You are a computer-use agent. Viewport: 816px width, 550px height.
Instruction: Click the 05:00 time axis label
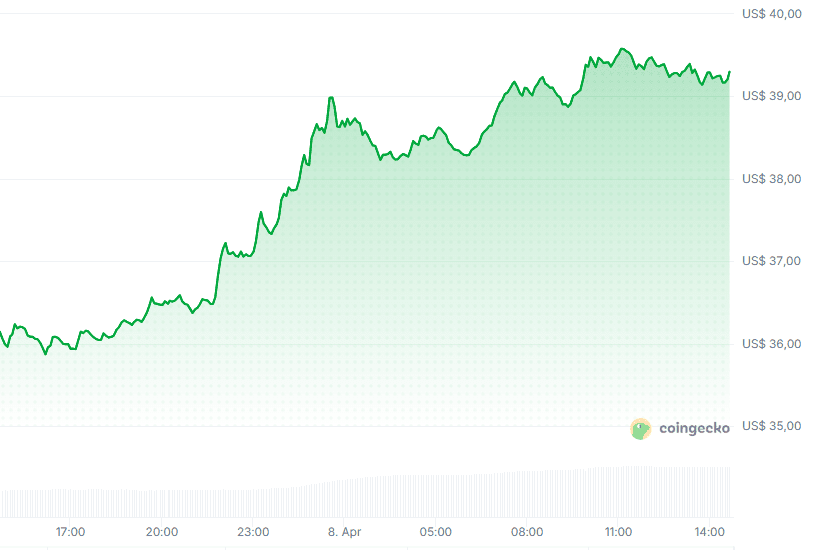(436, 532)
